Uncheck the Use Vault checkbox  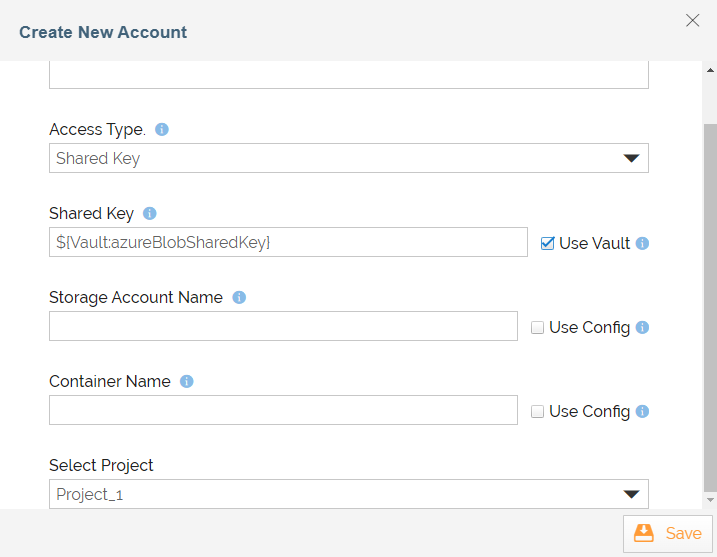coord(547,243)
